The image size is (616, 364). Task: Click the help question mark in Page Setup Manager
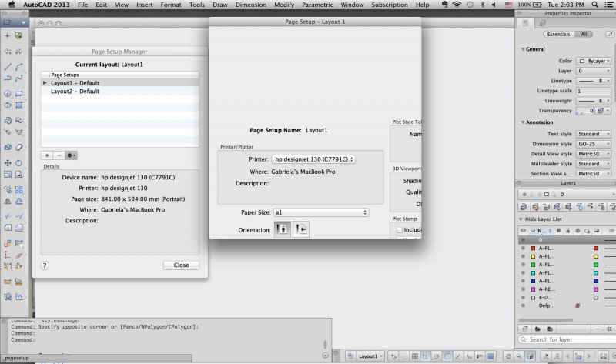45,265
